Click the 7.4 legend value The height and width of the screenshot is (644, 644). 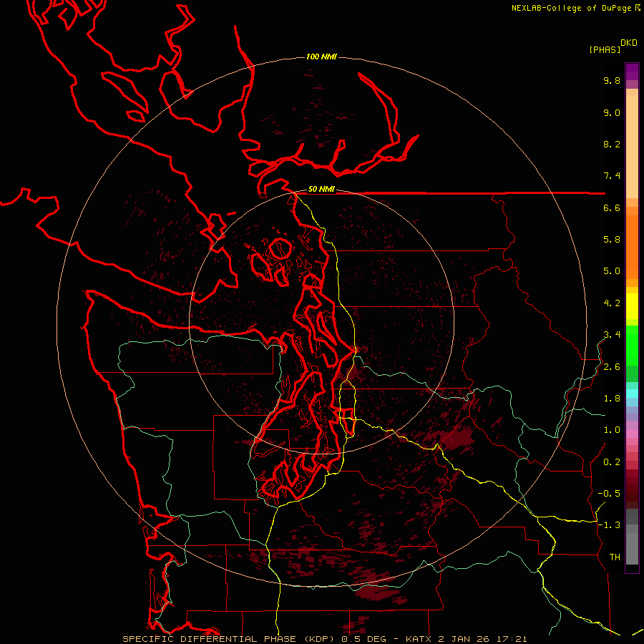[x=612, y=176]
